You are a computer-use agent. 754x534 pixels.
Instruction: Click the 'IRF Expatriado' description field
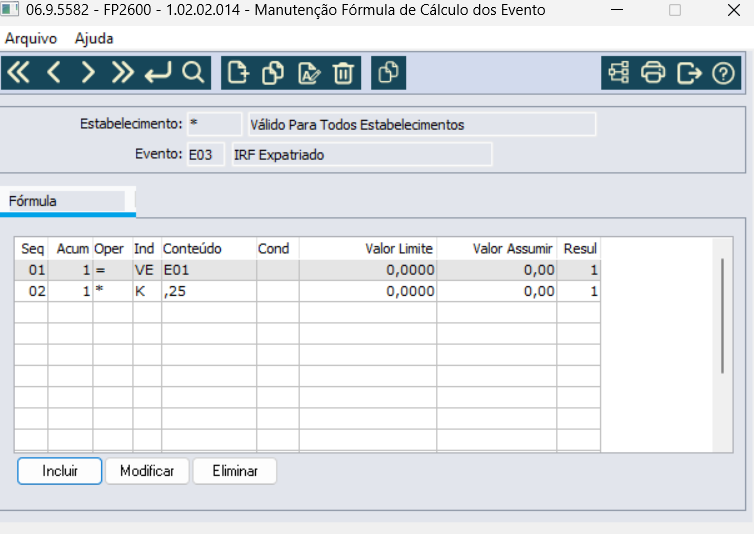pyautogui.click(x=362, y=154)
